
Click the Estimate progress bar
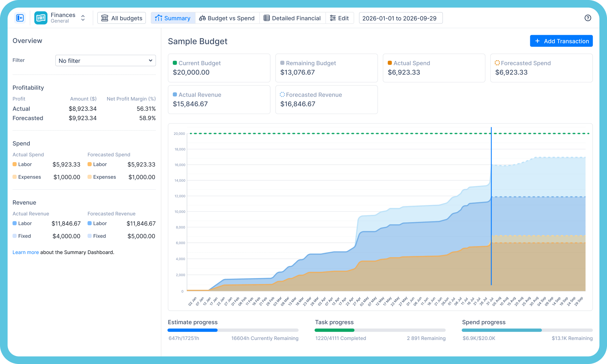click(x=233, y=330)
